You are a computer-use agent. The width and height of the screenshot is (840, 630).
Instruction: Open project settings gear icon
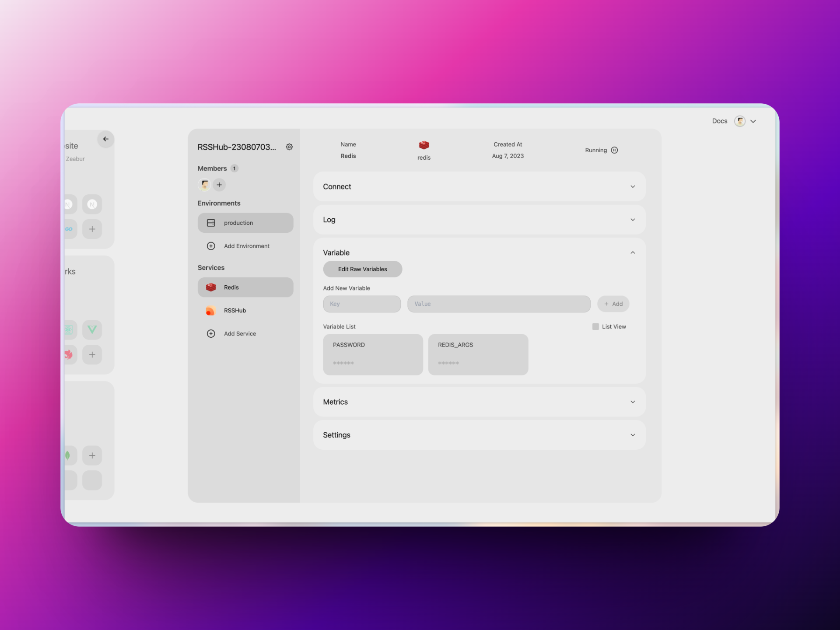[x=289, y=147]
